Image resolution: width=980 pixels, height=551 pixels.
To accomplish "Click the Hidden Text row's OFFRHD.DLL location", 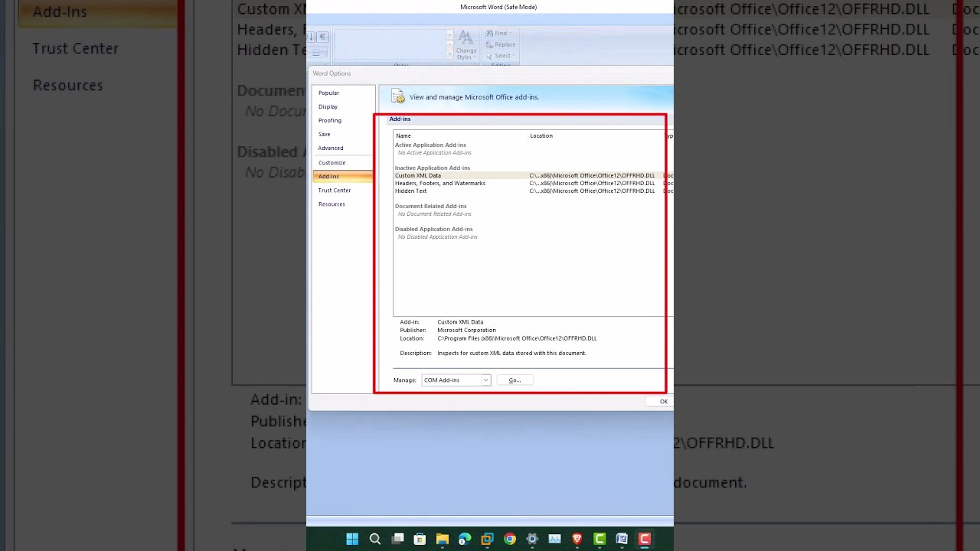I will pyautogui.click(x=593, y=191).
